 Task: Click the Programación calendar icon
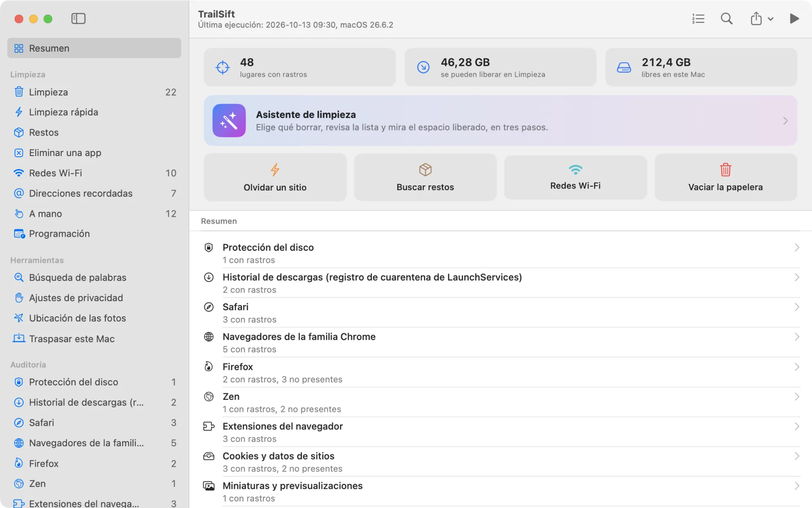pyautogui.click(x=19, y=234)
